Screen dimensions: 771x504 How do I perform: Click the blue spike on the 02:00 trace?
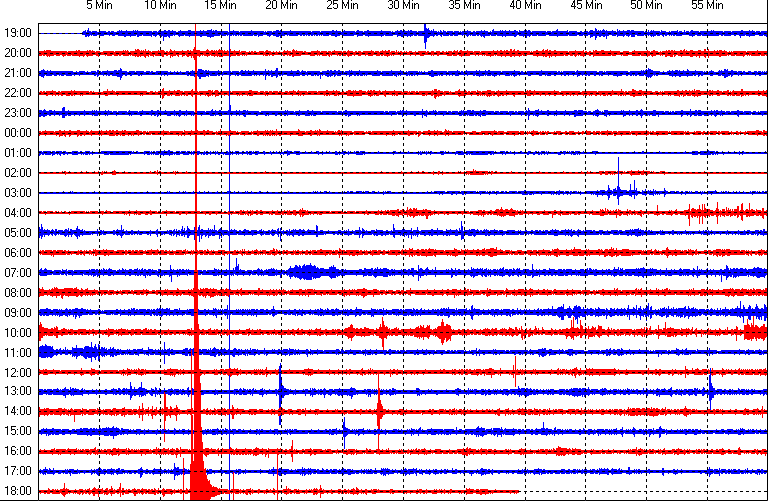pos(619,180)
